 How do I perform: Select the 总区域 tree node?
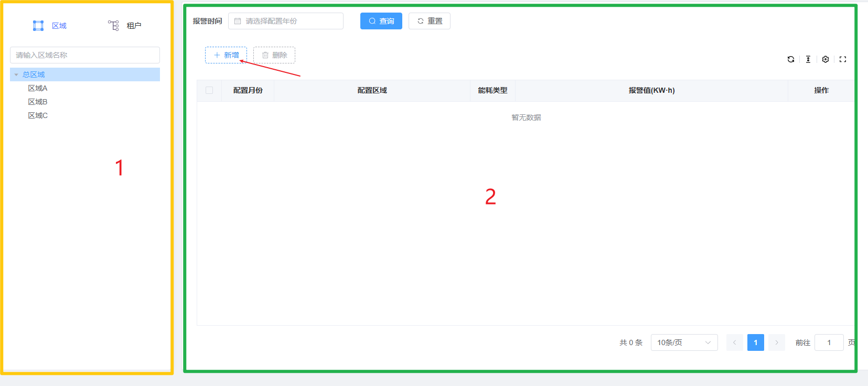(x=85, y=74)
